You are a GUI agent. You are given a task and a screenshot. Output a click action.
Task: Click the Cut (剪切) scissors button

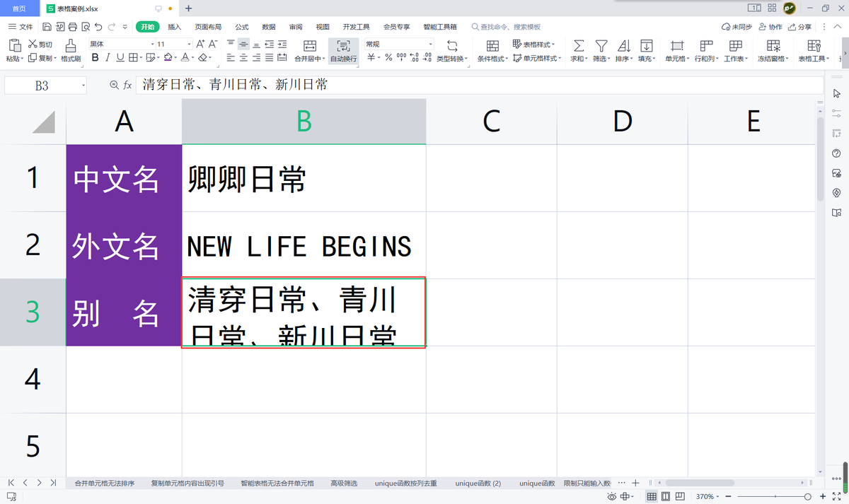pyautogui.click(x=40, y=45)
